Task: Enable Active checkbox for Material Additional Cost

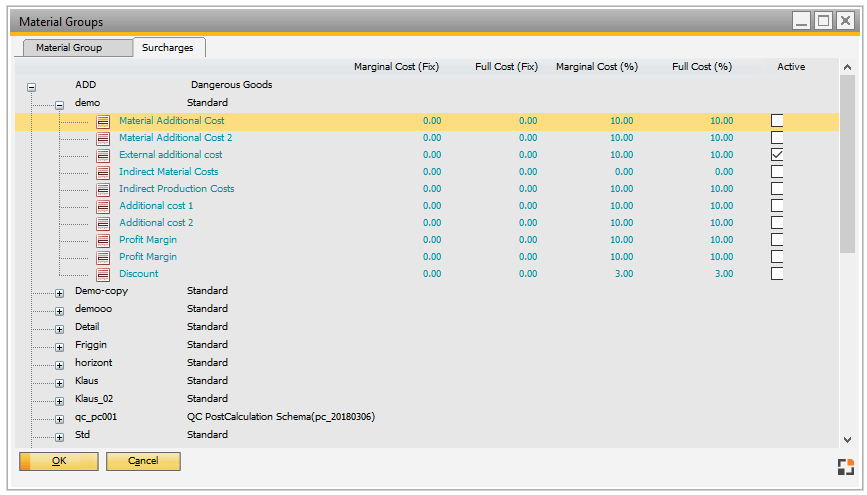Action: coord(777,121)
